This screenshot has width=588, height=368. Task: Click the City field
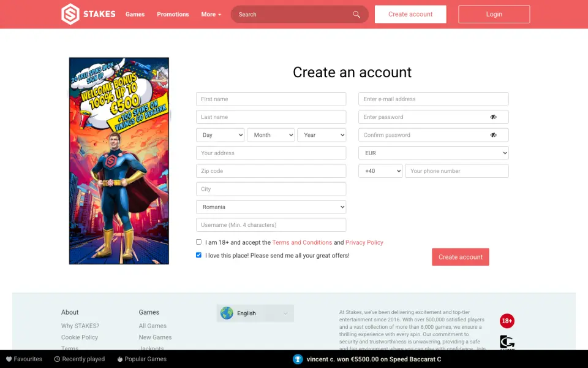click(271, 189)
